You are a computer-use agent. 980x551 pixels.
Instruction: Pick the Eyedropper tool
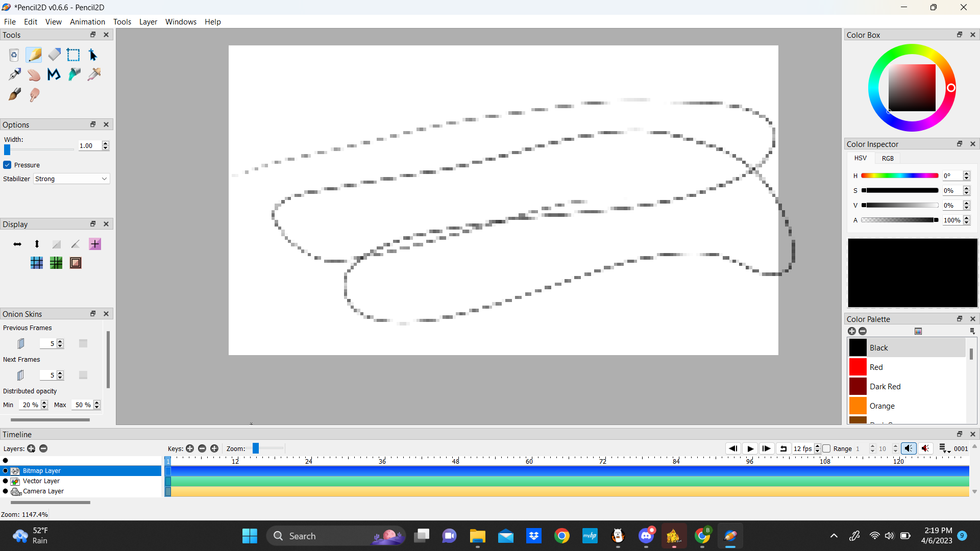(94, 74)
